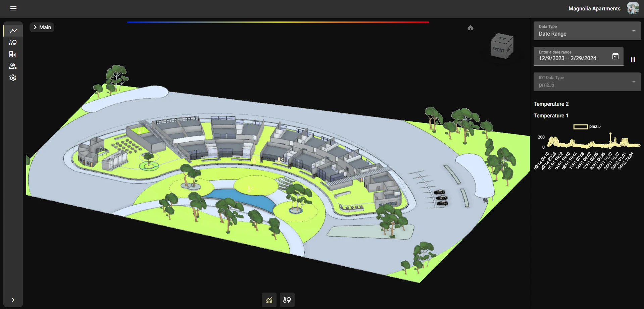Open the hamburger menu
644x309 pixels.
click(13, 8)
